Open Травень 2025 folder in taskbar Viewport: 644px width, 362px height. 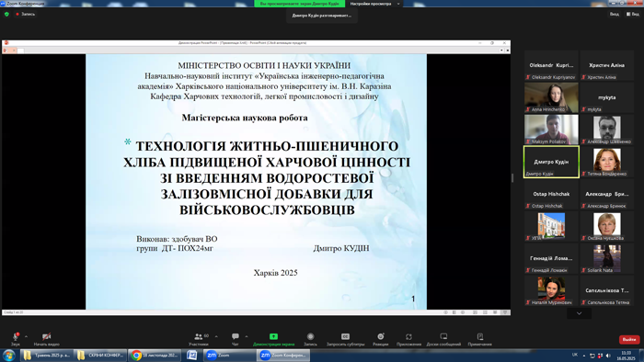click(46, 355)
